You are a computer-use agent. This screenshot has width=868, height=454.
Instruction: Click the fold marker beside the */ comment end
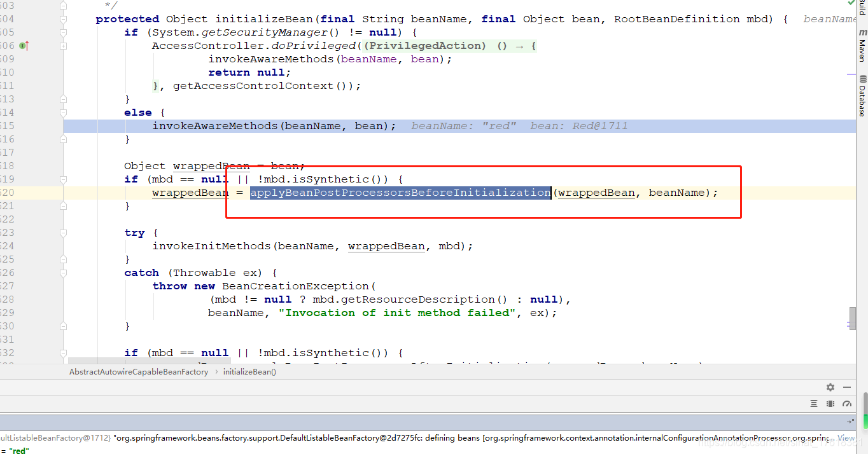coord(63,6)
